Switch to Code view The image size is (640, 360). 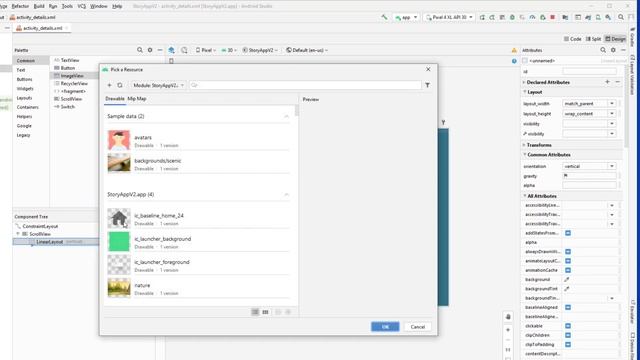coord(573,39)
